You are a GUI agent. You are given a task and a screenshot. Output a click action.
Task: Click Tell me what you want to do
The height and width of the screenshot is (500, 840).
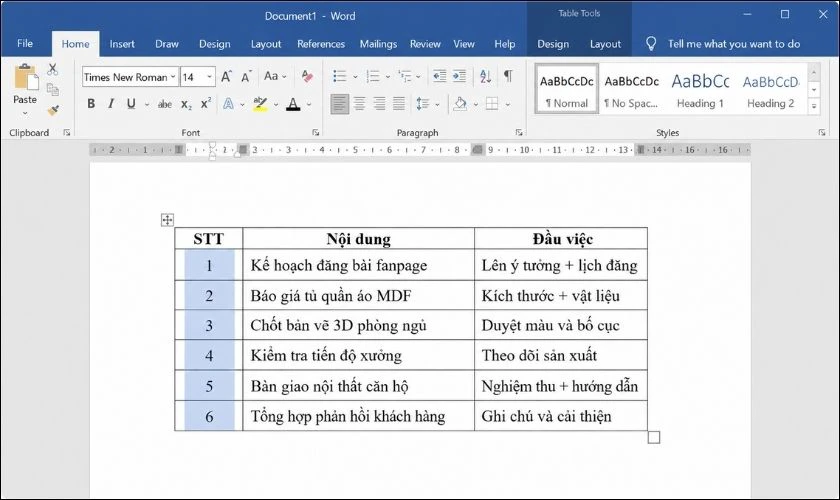(733, 44)
